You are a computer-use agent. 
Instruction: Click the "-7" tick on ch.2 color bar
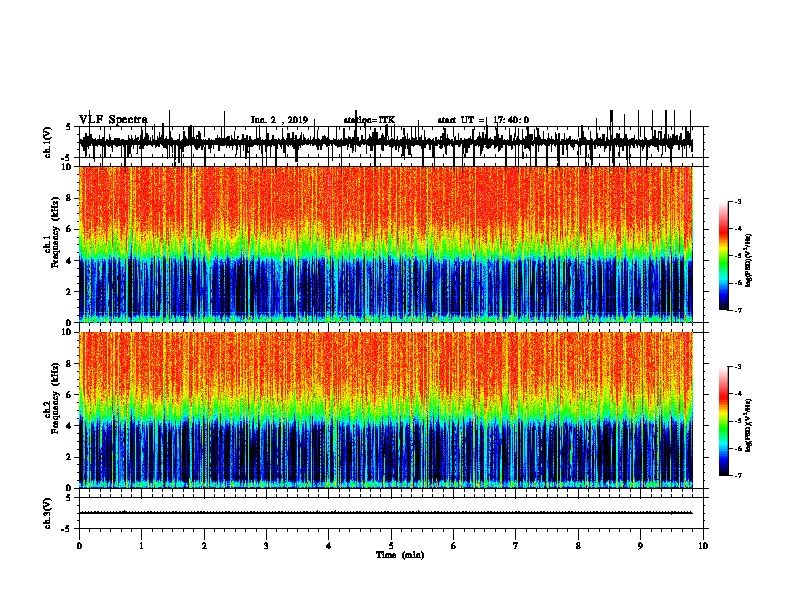737,476
